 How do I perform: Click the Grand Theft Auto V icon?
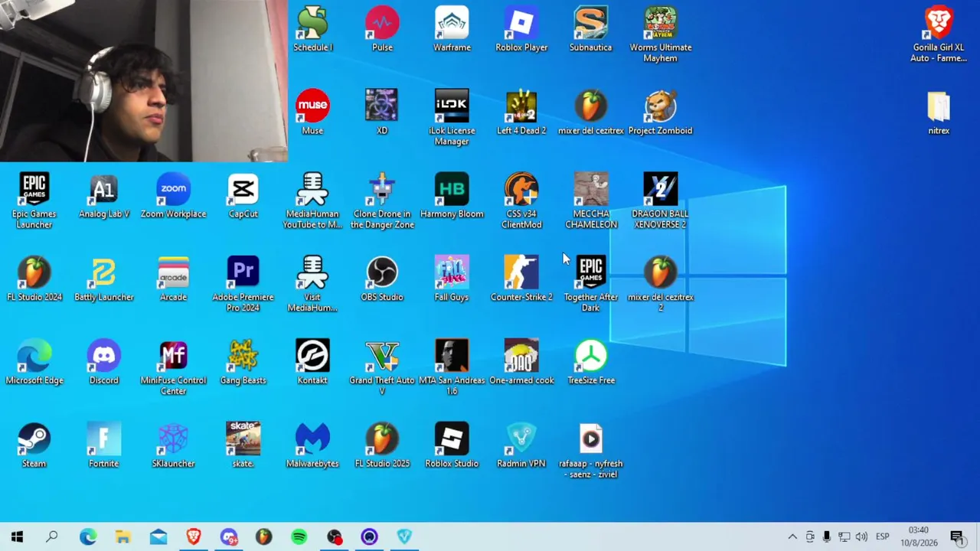pyautogui.click(x=382, y=368)
